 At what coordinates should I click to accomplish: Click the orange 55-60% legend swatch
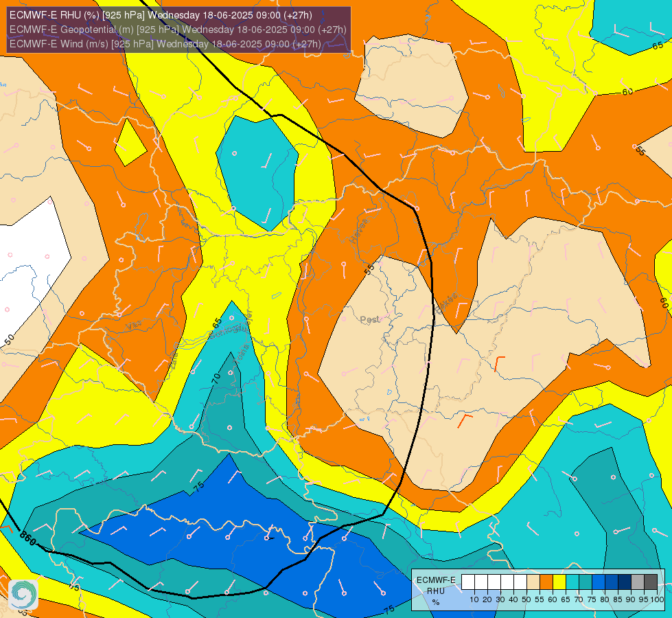pos(546,582)
